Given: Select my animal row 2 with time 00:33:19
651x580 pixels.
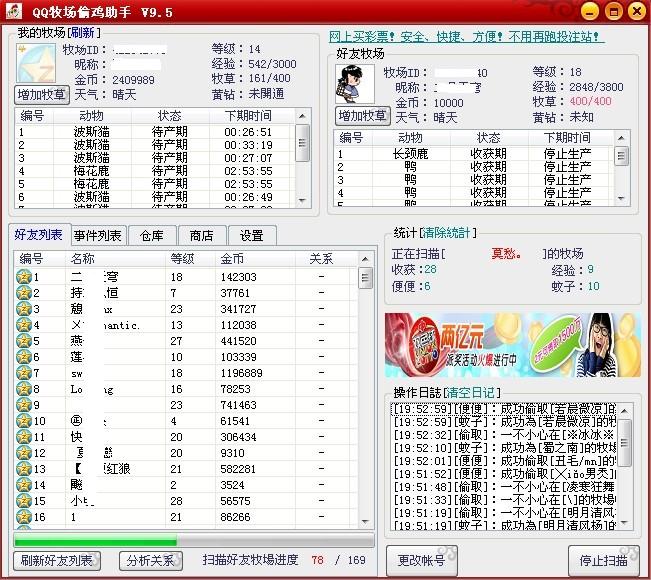Looking at the screenshot, I should [x=154, y=145].
